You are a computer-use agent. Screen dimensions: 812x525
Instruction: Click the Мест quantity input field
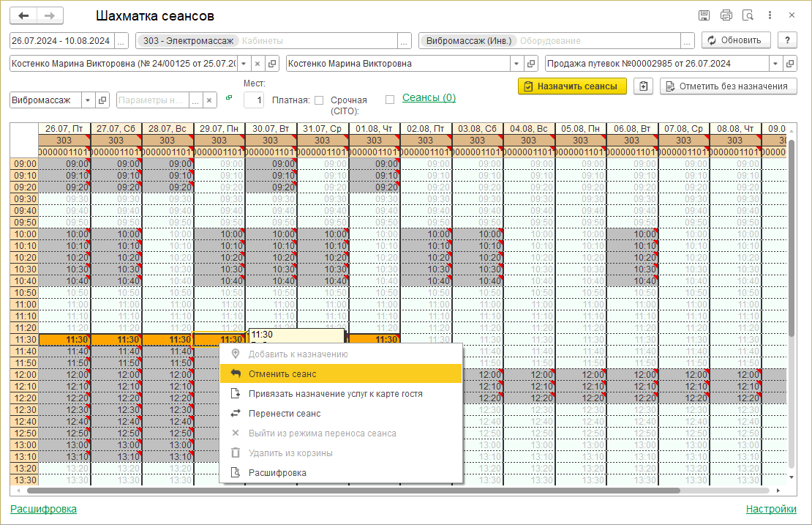pos(254,100)
